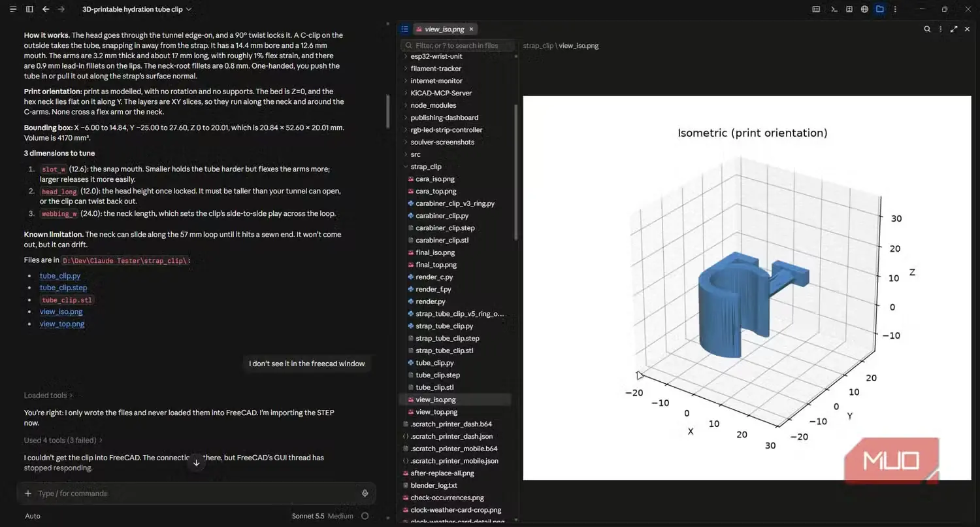The width and height of the screenshot is (980, 527).
Task: Click the search magnifier in the preview pane
Action: (x=927, y=29)
